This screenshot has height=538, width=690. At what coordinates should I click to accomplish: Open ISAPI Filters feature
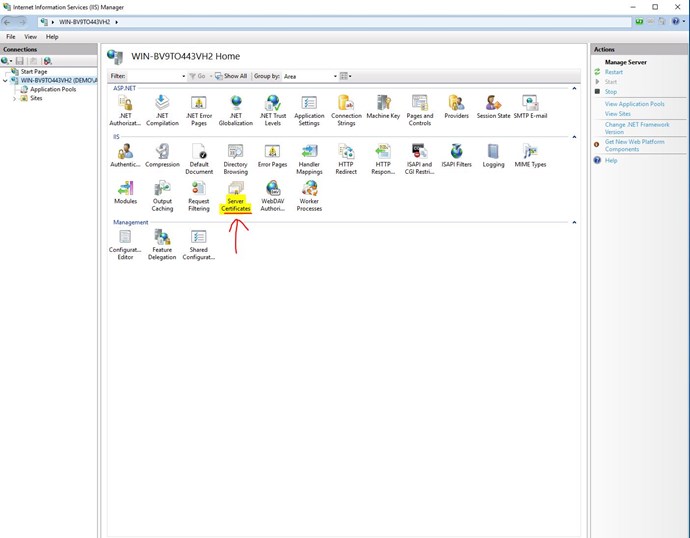click(456, 155)
